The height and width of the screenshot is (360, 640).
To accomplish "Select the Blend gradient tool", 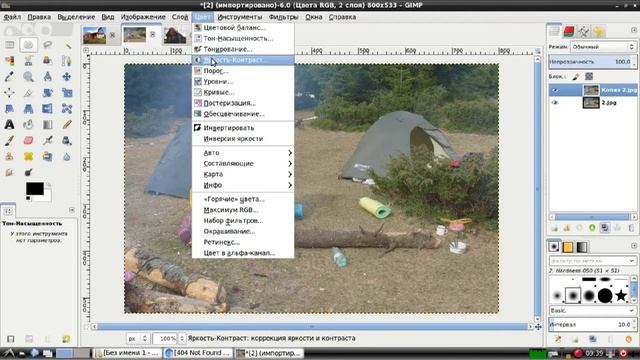I will coord(47,124).
